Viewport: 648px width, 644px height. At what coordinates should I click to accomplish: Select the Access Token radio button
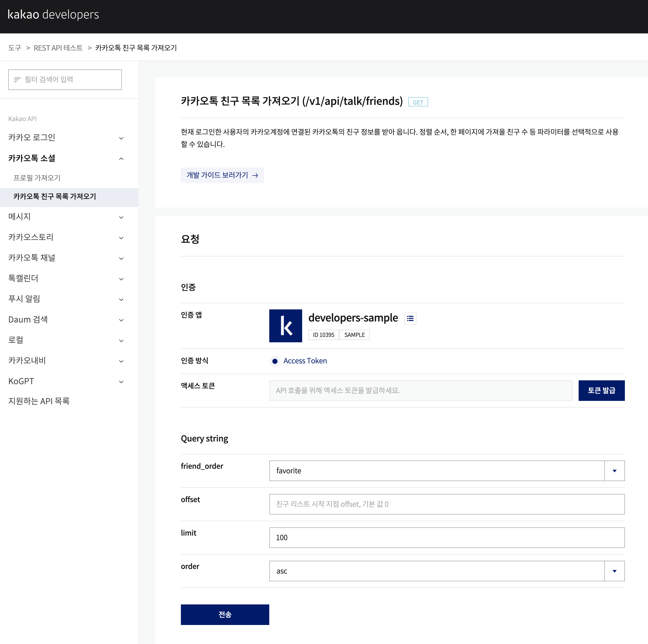(x=275, y=361)
